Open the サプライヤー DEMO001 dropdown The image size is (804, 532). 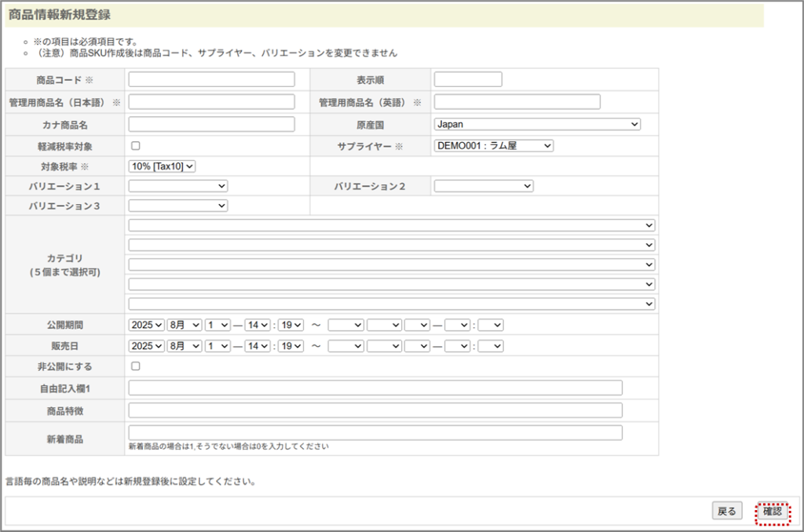click(x=493, y=146)
